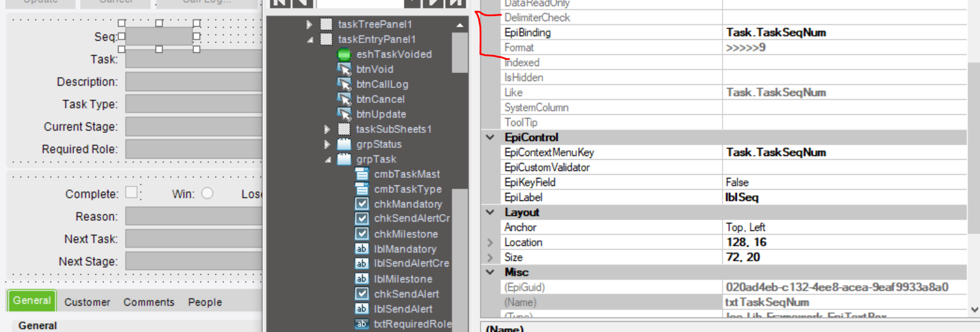Click the Description input field
This screenshot has width=980, height=332.
[194, 82]
